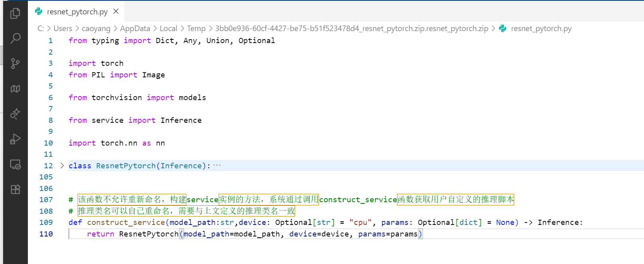Open Run and Debug bug-play icon
The image size is (644, 264).
tap(15, 139)
